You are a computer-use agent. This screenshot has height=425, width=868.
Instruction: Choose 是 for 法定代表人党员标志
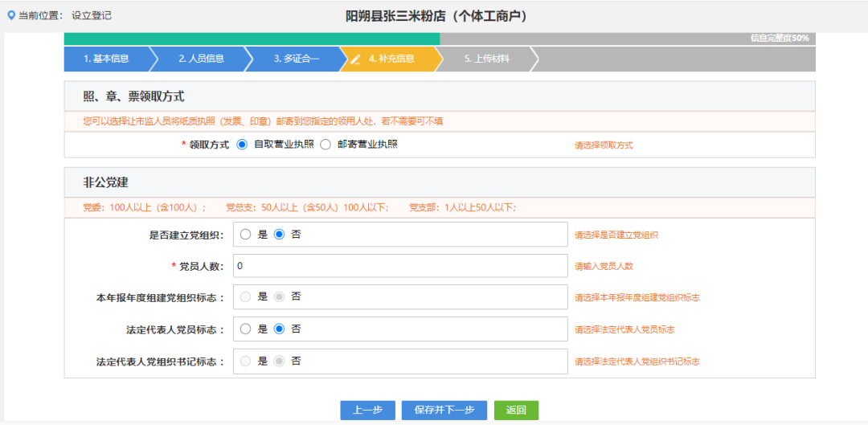tap(246, 329)
